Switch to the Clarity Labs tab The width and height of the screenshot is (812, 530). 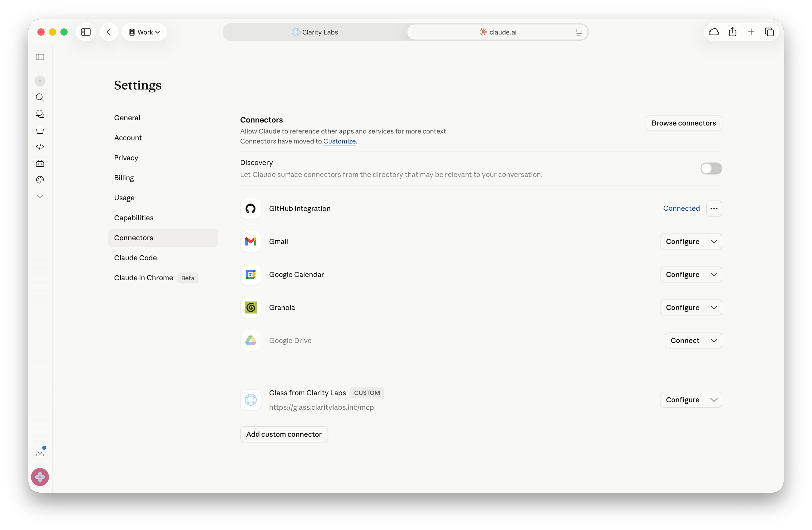click(x=315, y=32)
